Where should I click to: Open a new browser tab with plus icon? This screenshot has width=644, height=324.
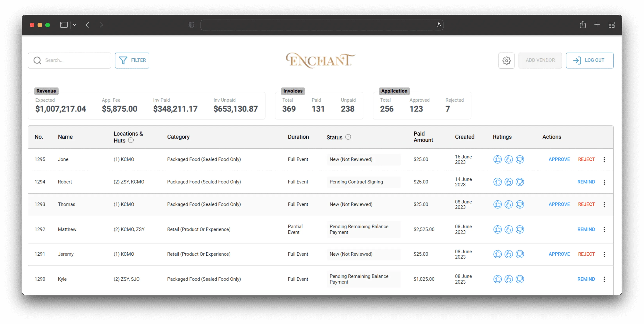(597, 25)
